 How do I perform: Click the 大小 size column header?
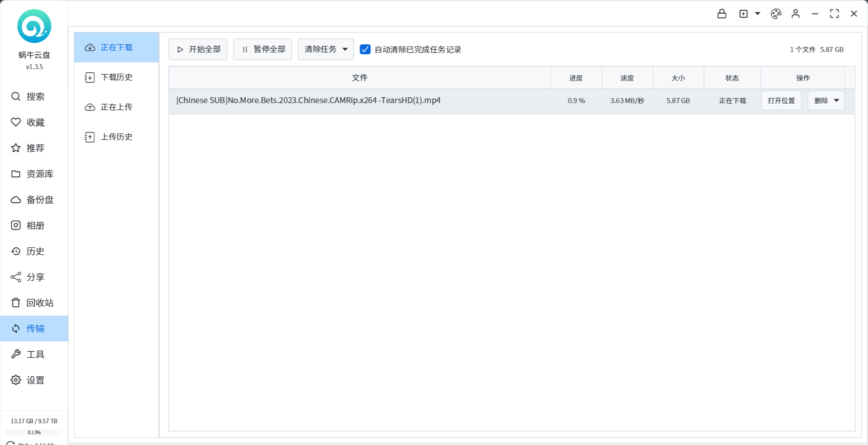pos(678,78)
